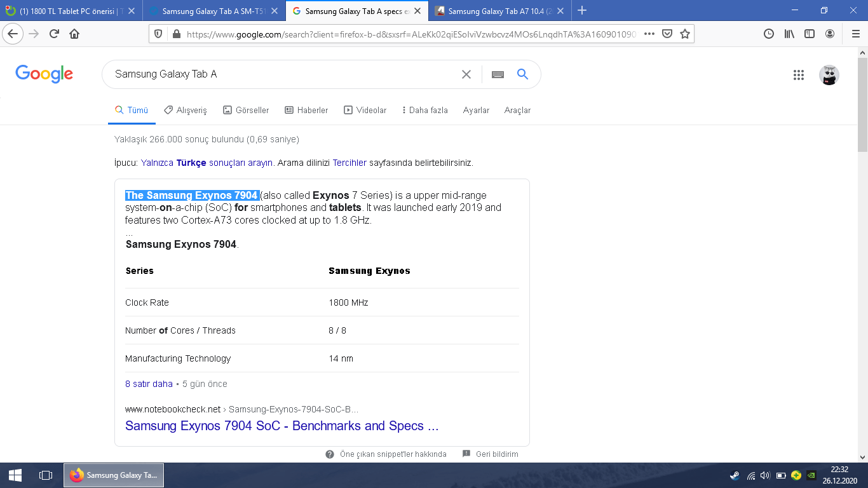
Task: Open the Google apps grid
Action: coord(799,75)
